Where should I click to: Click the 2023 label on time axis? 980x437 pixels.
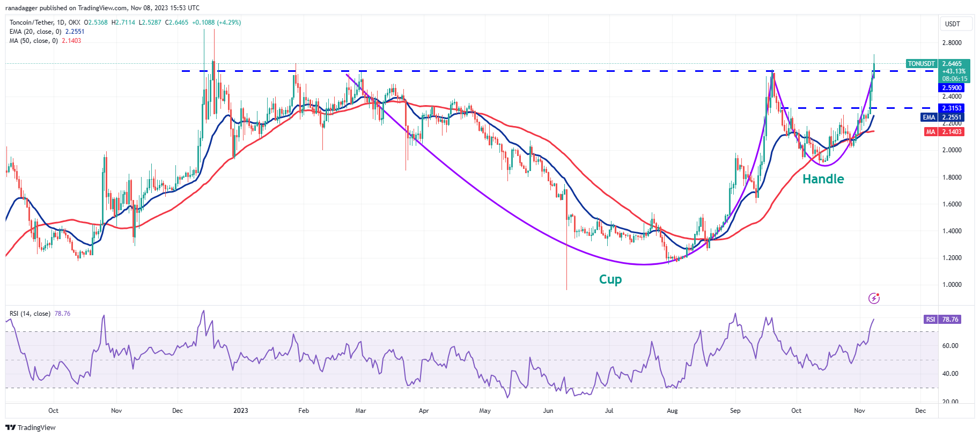[241, 411]
